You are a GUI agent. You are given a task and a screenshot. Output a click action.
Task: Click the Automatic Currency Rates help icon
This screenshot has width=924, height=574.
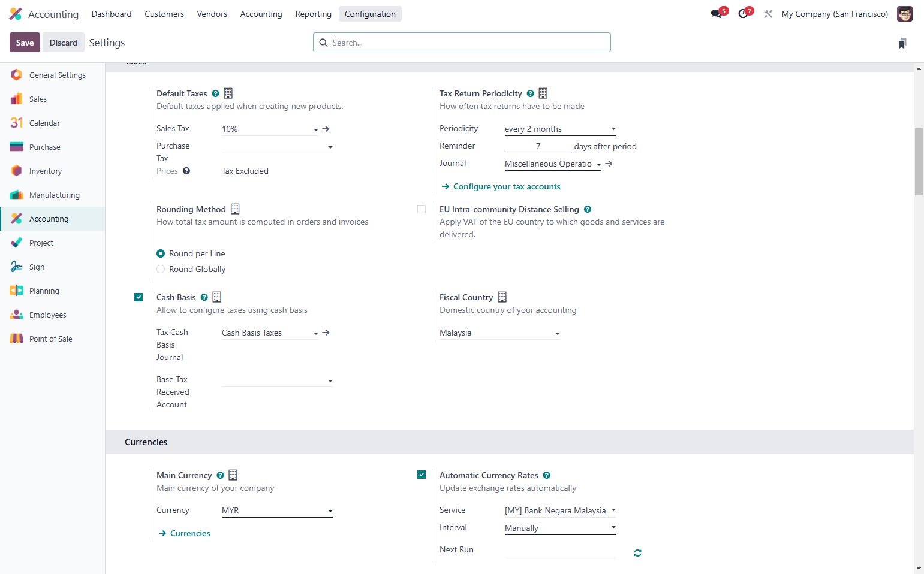547,475
